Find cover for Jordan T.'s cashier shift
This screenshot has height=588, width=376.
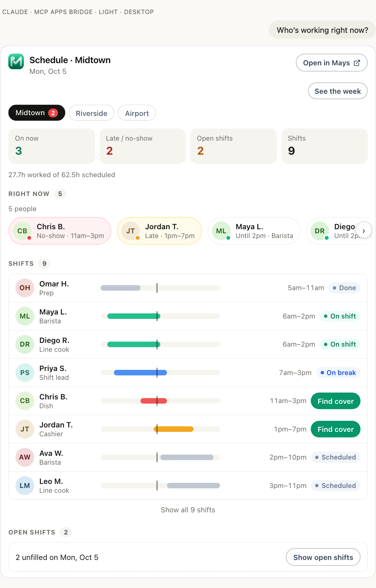tap(335, 429)
